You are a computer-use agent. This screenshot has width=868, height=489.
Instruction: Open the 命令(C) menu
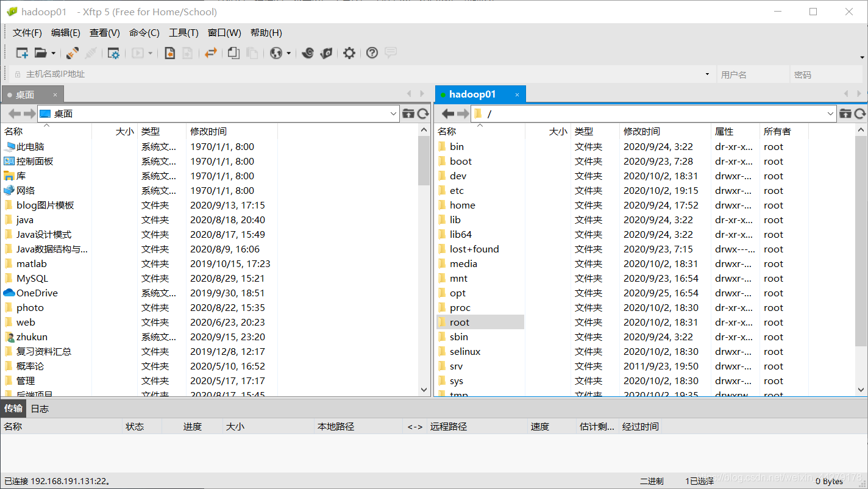[x=144, y=33]
